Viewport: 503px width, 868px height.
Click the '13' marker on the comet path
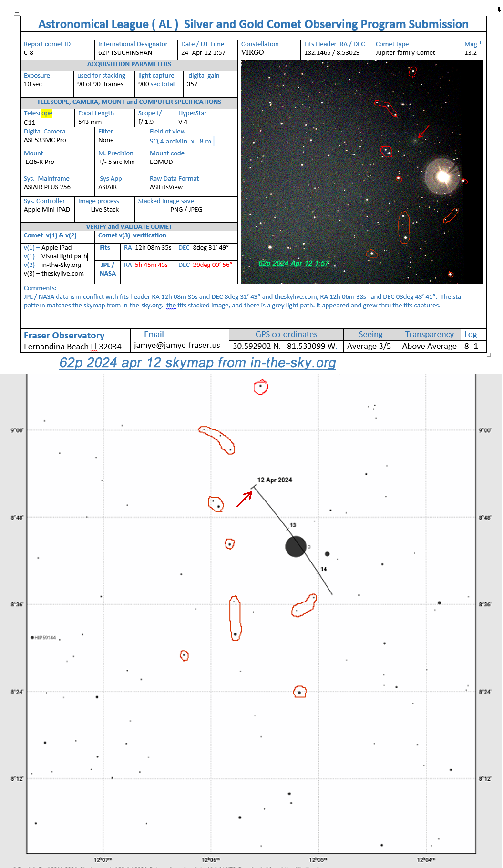[x=293, y=525]
